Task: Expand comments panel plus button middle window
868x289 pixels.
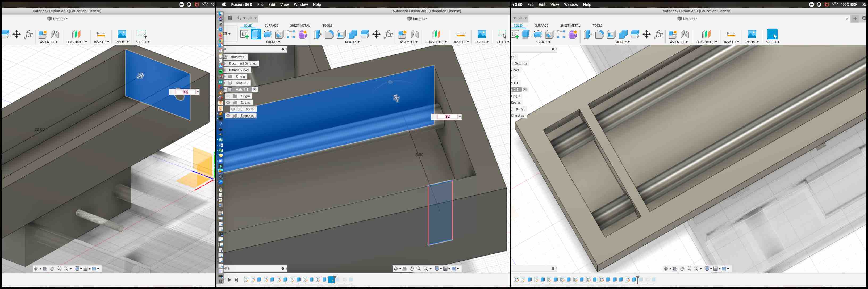Action: [x=283, y=269]
